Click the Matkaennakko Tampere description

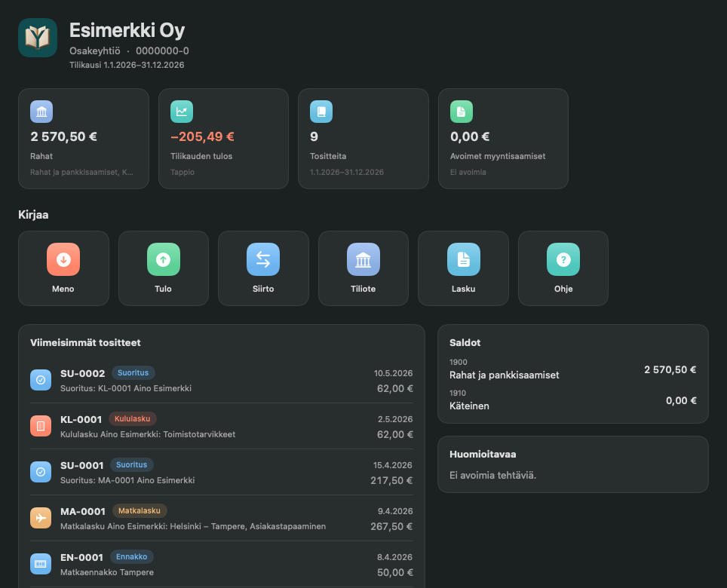coord(107,573)
